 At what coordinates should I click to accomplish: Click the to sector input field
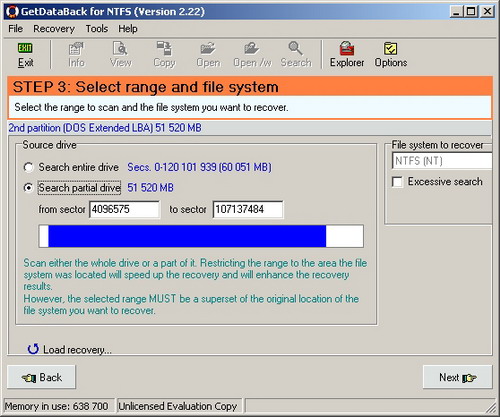pyautogui.click(x=248, y=209)
